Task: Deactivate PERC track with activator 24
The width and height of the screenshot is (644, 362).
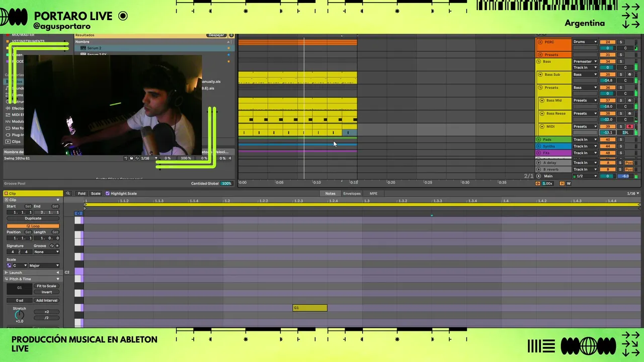Action: point(608,42)
